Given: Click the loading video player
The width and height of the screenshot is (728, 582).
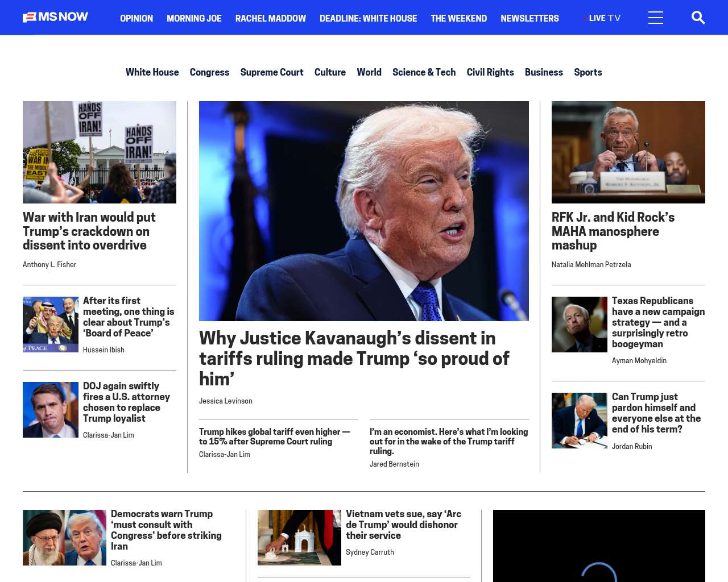Looking at the screenshot, I should pyautogui.click(x=598, y=546).
